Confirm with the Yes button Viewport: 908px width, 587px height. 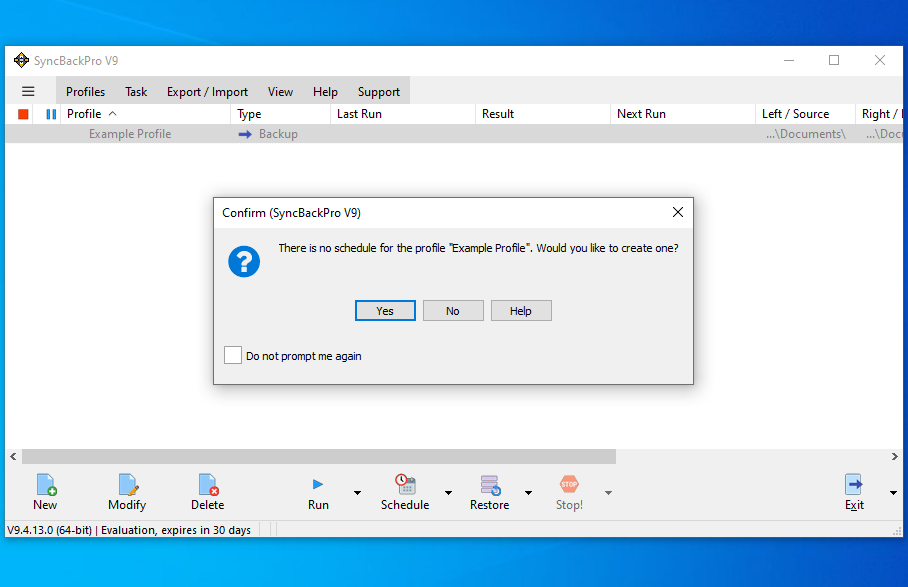pos(385,311)
